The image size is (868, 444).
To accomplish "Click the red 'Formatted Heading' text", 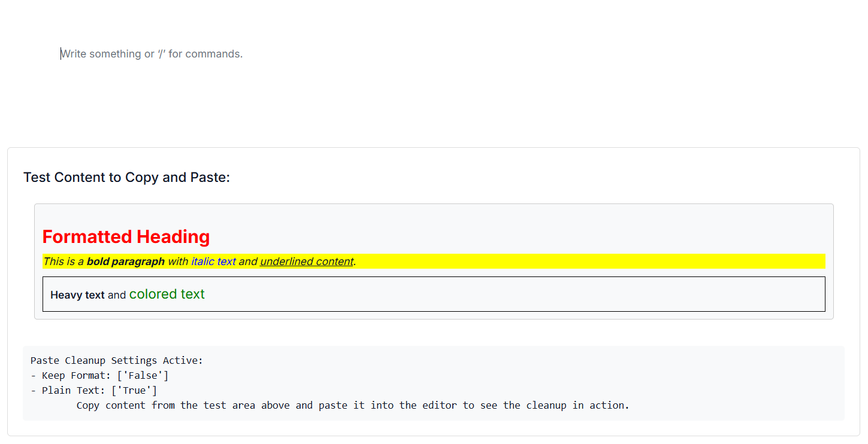I will (x=126, y=237).
